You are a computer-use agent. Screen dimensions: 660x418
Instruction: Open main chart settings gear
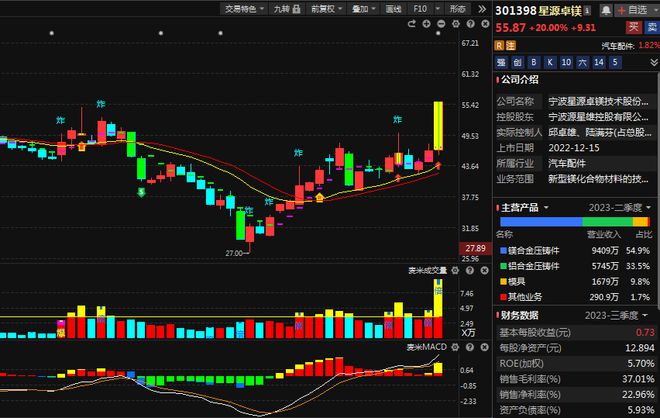(456, 24)
